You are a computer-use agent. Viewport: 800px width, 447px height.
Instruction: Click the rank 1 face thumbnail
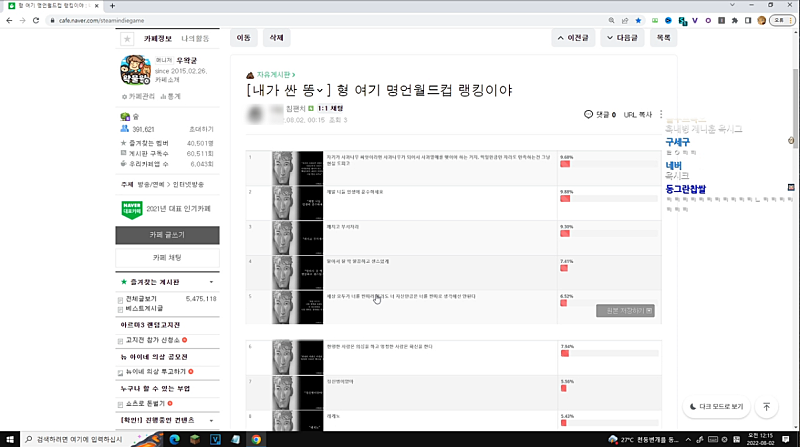point(297,168)
